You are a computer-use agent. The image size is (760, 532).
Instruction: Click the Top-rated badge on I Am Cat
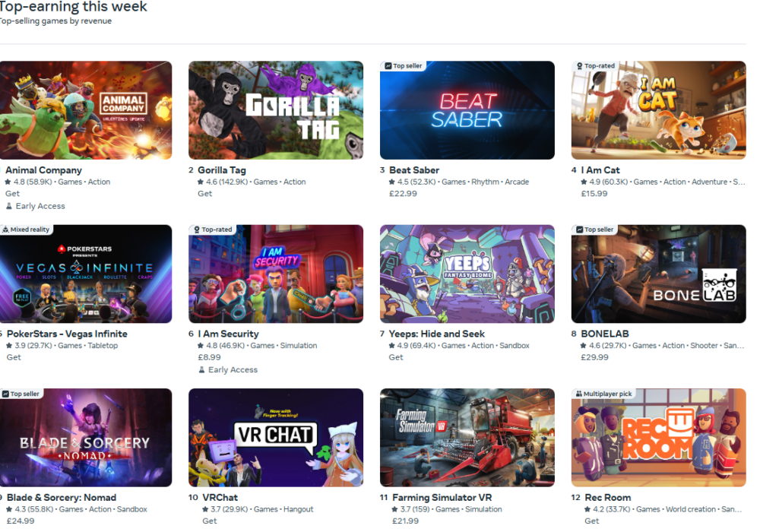pos(595,66)
